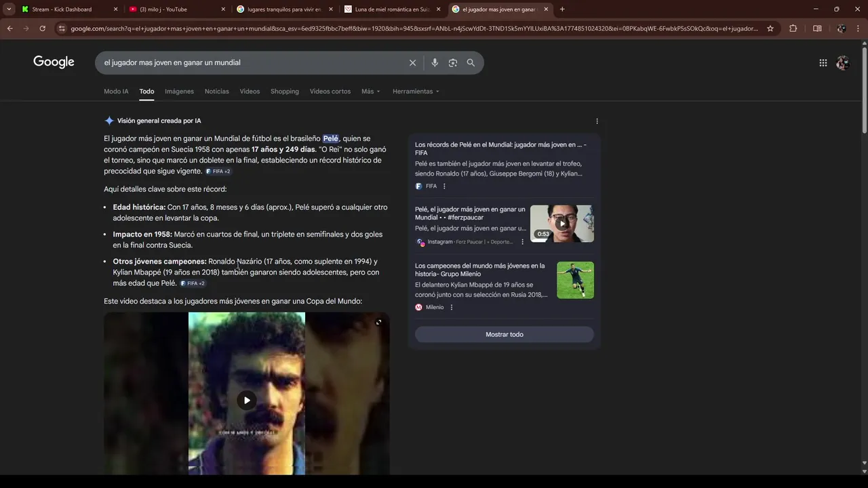
Task: View site information icon in address bar
Action: coord(62,28)
